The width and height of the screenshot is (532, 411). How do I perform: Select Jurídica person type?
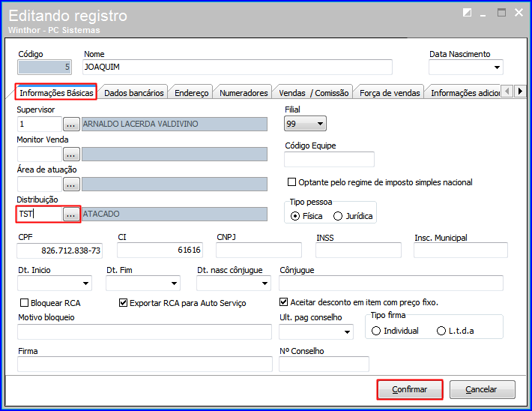pyautogui.click(x=338, y=216)
